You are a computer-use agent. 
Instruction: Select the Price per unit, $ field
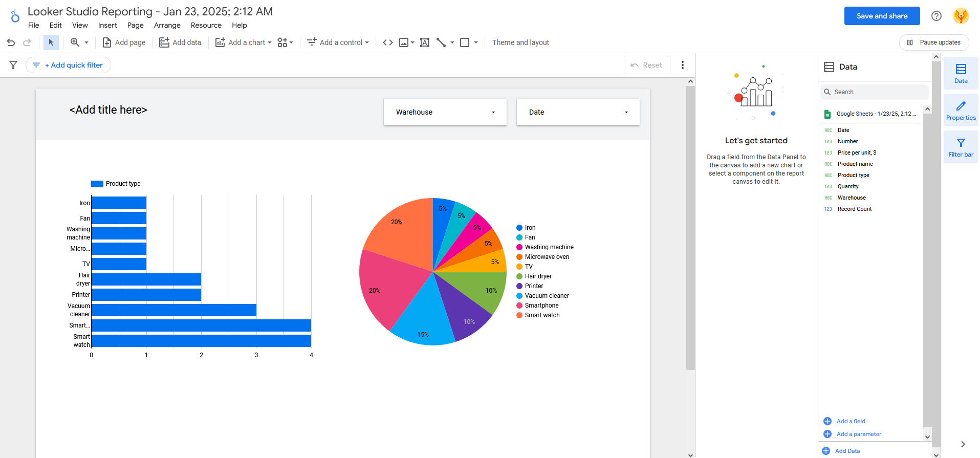point(857,152)
